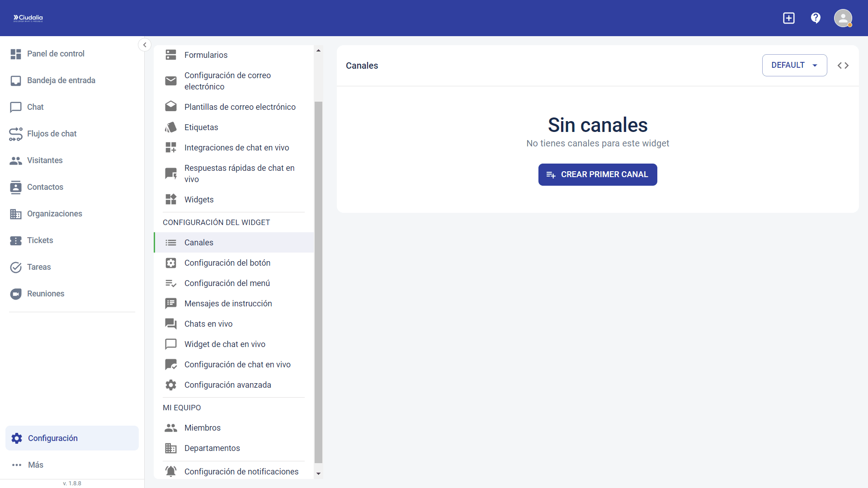Click the Tickets sidebar icon
Screen dimensions: 868x488
tap(16, 240)
